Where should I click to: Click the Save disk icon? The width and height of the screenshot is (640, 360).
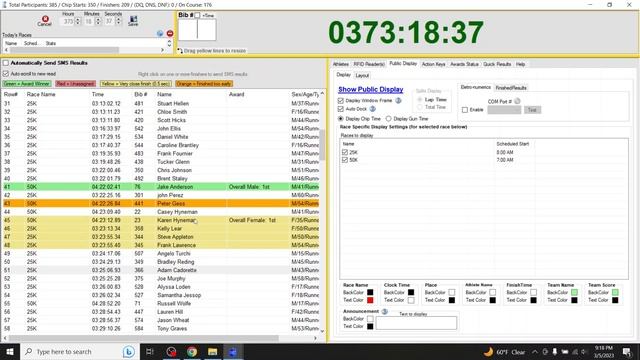(133, 19)
